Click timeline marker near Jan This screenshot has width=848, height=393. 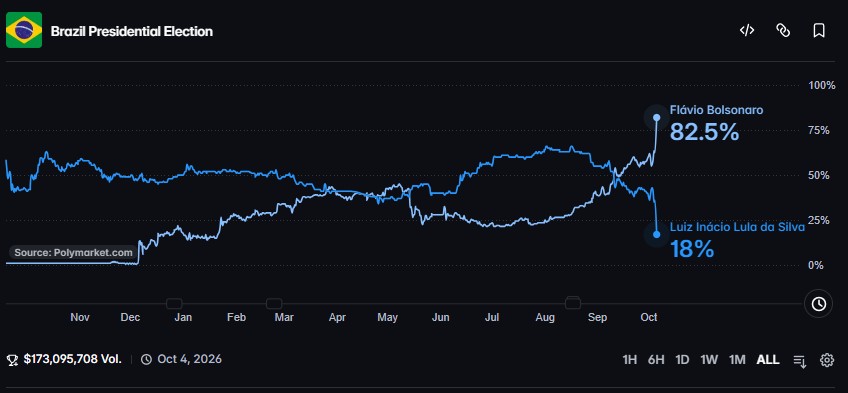(174, 304)
